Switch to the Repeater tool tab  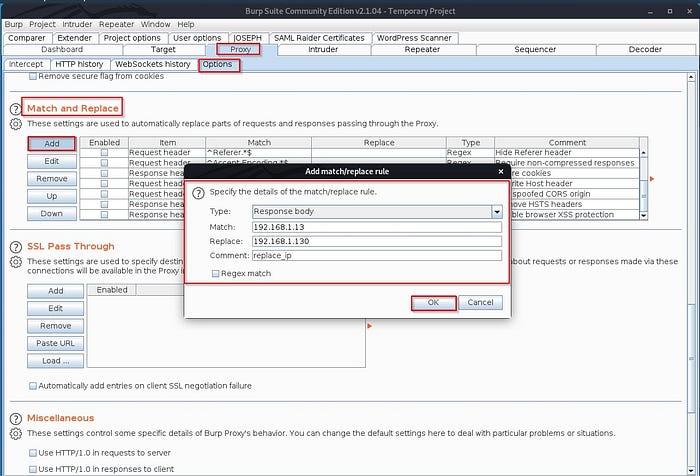(x=422, y=49)
